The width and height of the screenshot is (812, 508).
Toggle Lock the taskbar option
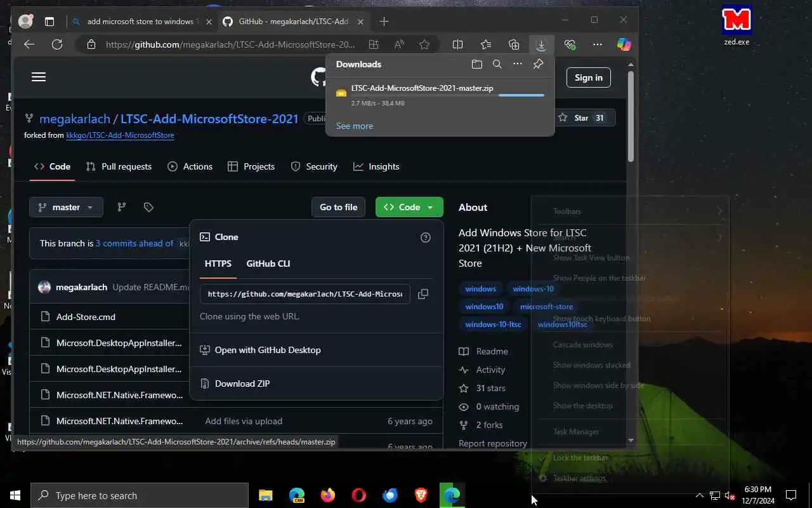(580, 458)
